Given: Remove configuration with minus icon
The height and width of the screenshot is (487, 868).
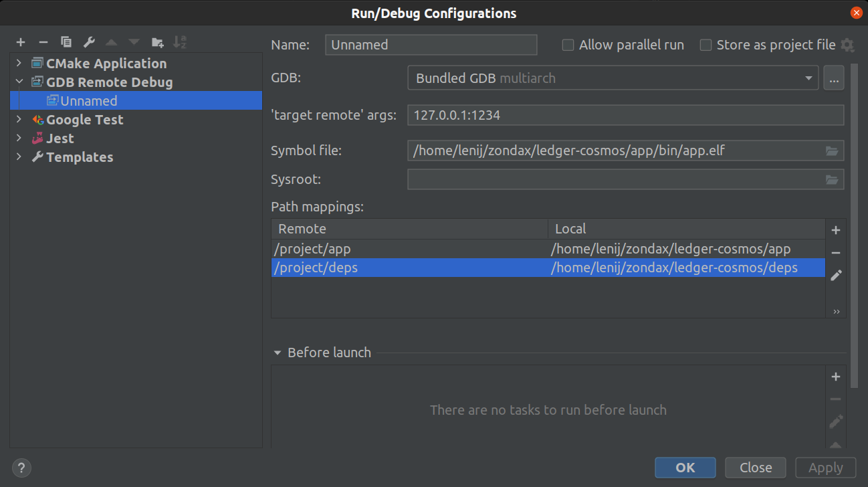Looking at the screenshot, I should click(43, 42).
